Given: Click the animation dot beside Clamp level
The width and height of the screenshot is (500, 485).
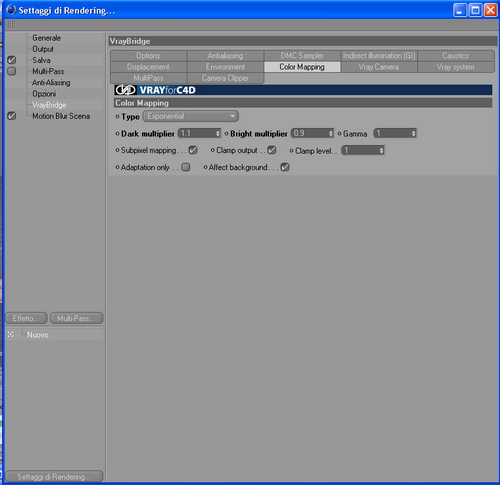Looking at the screenshot, I should pos(291,151).
